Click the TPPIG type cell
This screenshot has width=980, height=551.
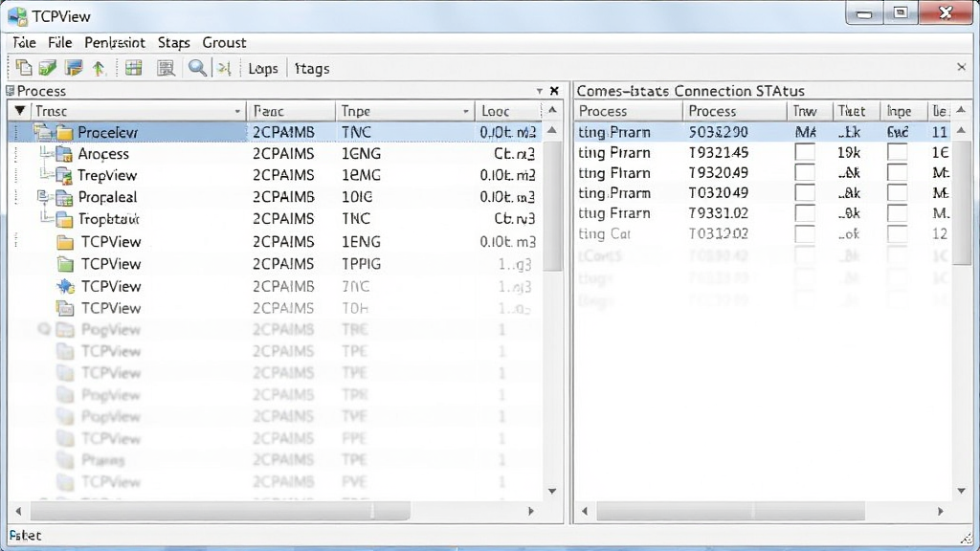[x=361, y=264]
